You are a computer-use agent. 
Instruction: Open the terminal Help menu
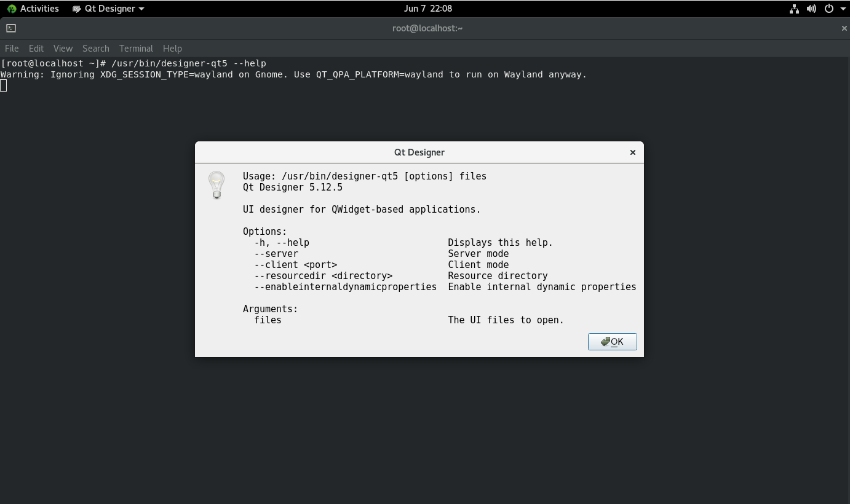pos(172,49)
